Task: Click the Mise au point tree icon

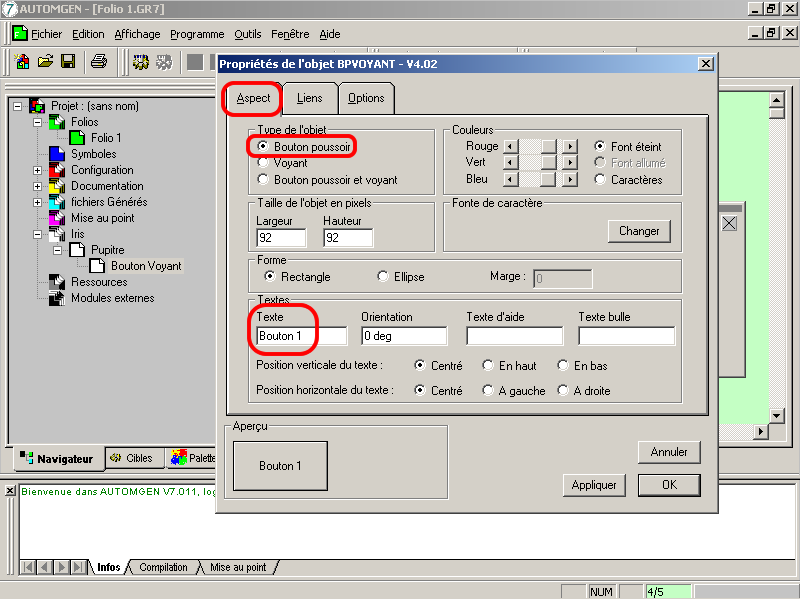Action: (x=56, y=218)
